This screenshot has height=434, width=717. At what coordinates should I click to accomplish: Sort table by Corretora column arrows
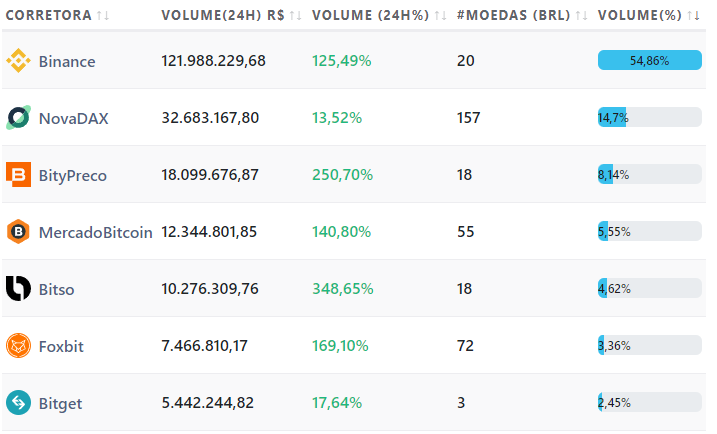(102, 16)
